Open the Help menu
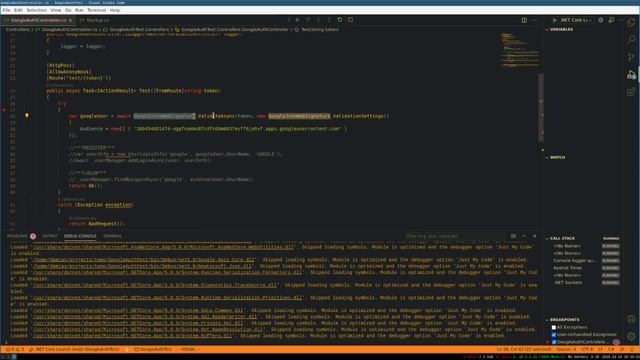Image resolution: width=640 pixels, height=360 pixels. point(115,10)
